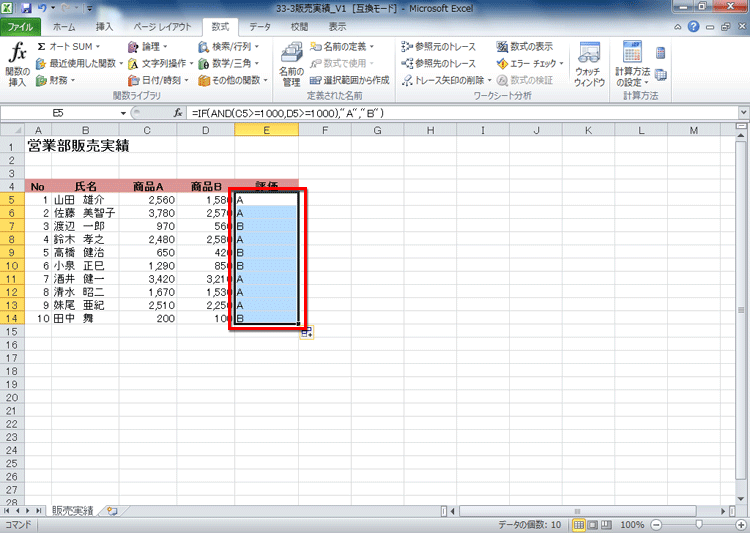750x533 pixels.
Task: Select column header C
Action: coord(147,130)
